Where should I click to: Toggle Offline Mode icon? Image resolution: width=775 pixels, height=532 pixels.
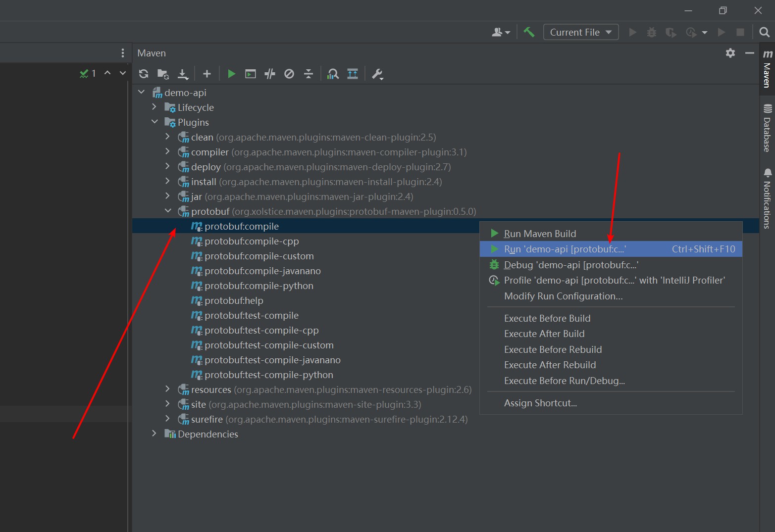coord(270,74)
